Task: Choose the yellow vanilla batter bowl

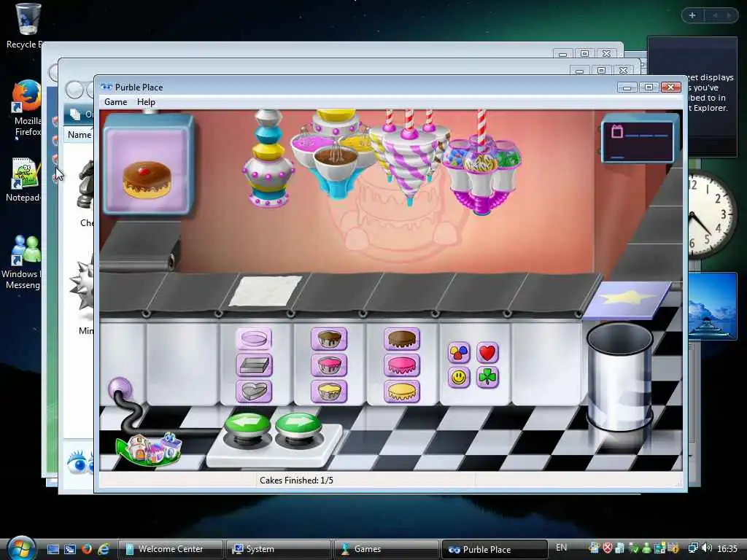Action: point(329,392)
